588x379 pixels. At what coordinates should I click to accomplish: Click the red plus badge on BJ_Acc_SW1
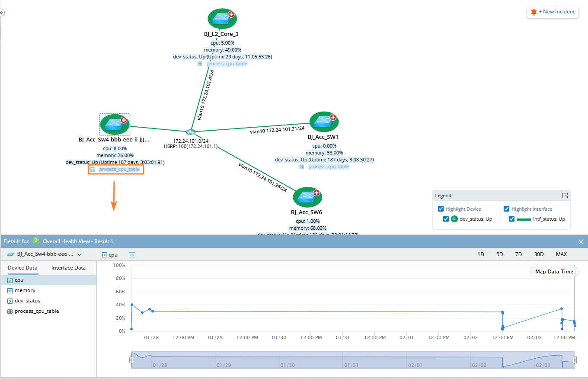[333, 117]
